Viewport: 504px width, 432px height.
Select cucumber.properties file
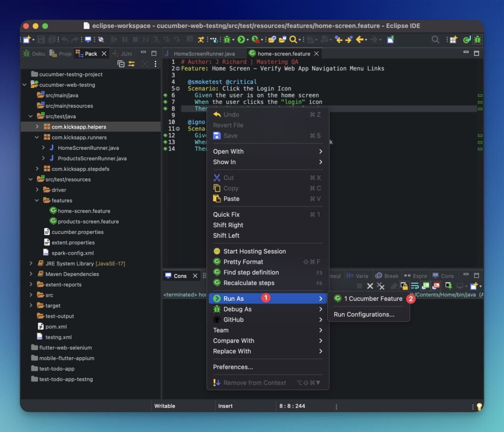[x=77, y=232]
